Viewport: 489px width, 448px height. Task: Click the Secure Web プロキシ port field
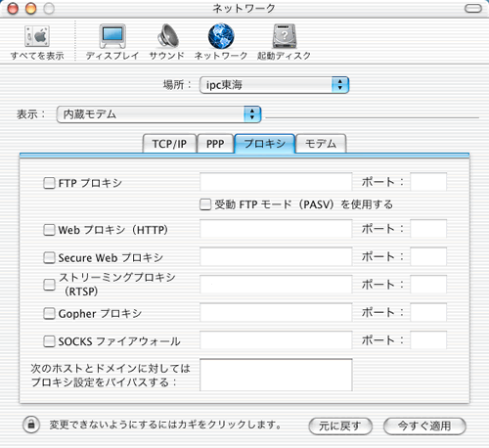point(428,256)
